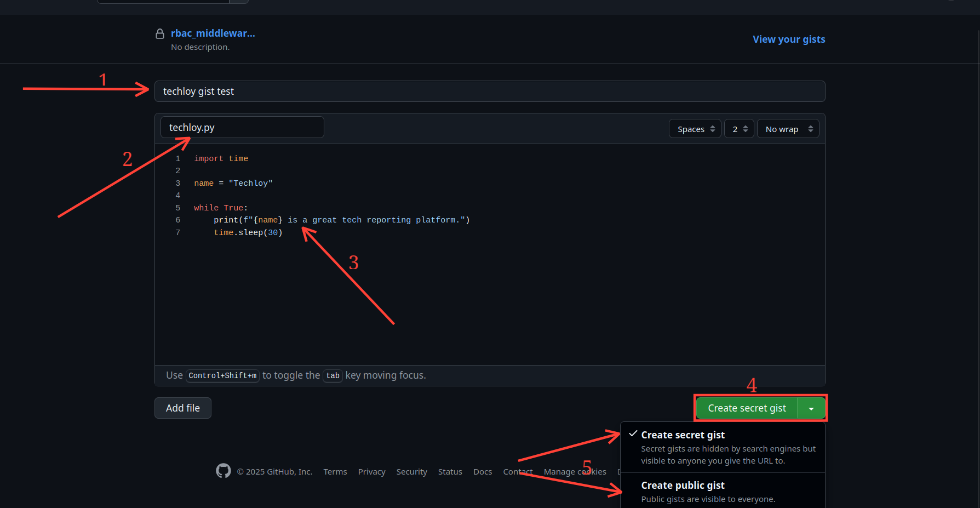Select the checked Create secret gist menu option
The image size is (980, 508).
click(x=683, y=435)
